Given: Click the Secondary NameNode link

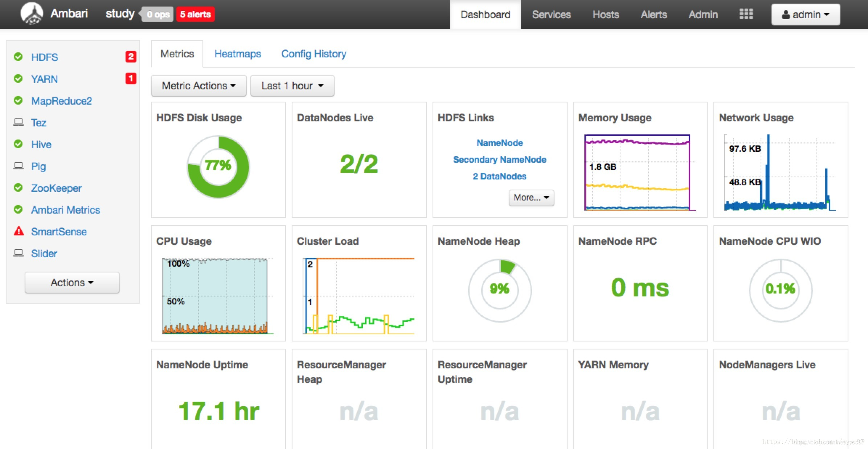Looking at the screenshot, I should (500, 159).
